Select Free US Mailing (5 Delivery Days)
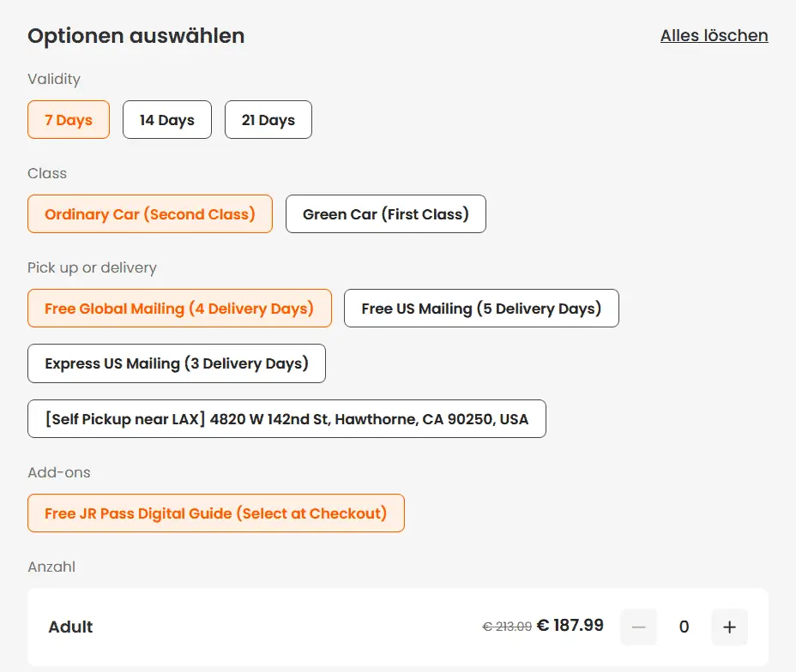Image resolution: width=796 pixels, height=672 pixels. click(x=481, y=309)
